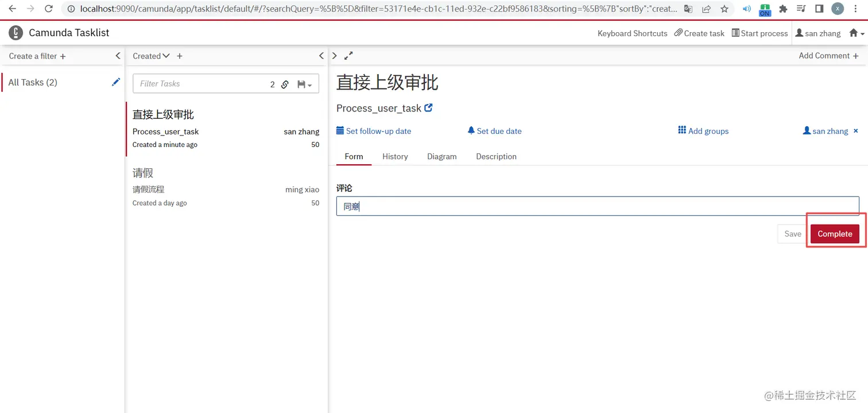The height and width of the screenshot is (413, 868).
Task: Click Create a filter
Action: (x=37, y=56)
